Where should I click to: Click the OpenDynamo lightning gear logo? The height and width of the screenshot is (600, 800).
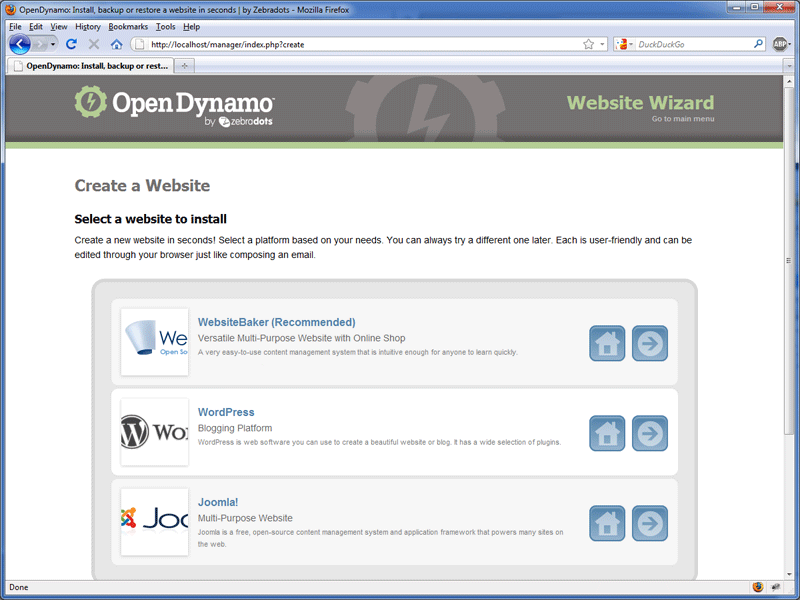(89, 103)
